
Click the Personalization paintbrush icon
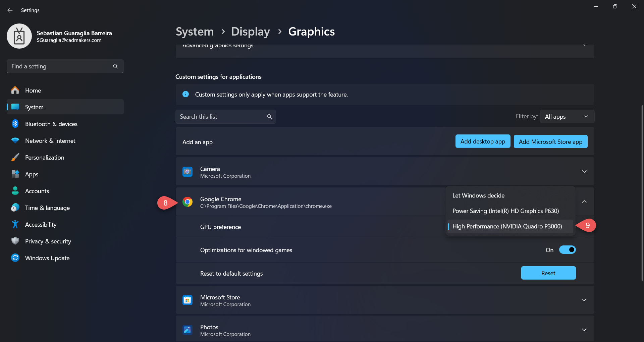[x=15, y=157]
